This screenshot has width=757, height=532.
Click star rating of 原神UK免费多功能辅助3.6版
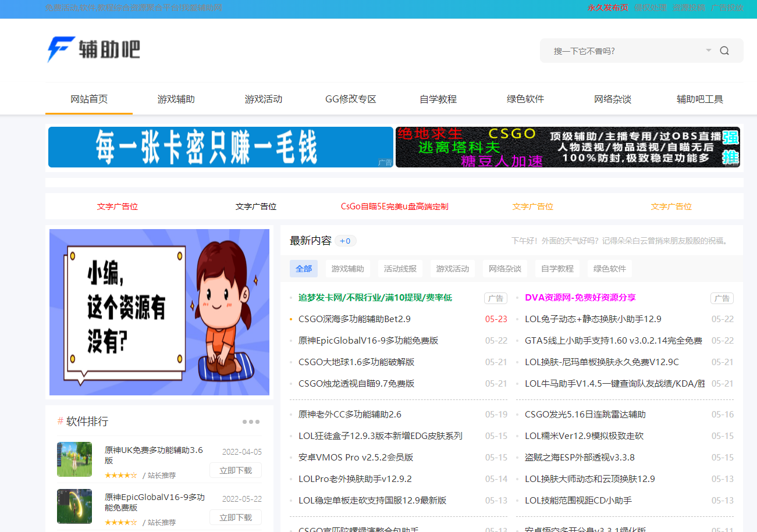(x=121, y=476)
